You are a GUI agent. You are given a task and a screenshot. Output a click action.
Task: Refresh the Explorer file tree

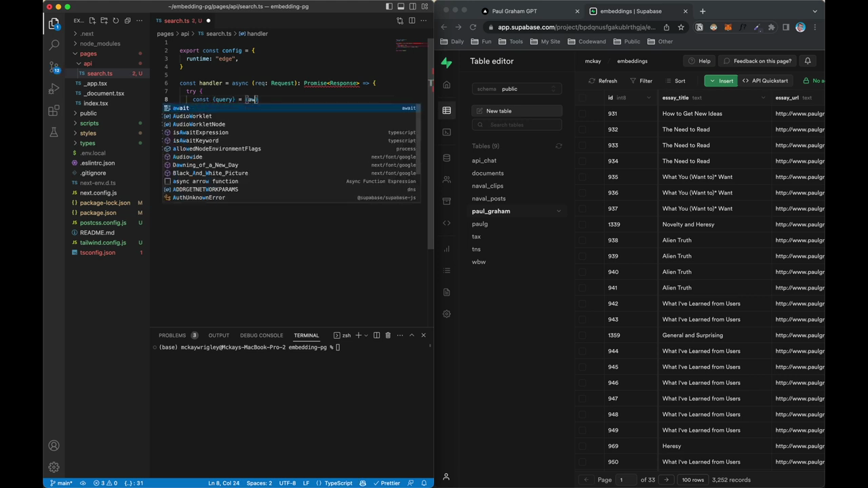click(x=116, y=21)
